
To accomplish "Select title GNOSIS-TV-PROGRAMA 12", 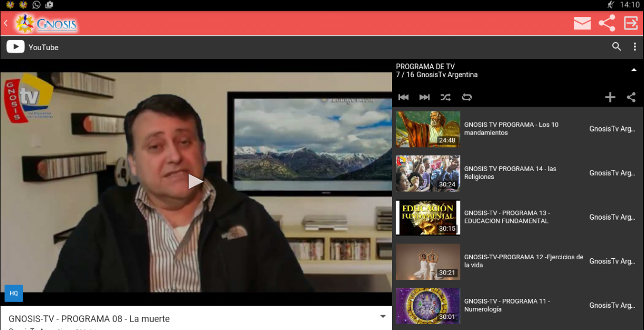I will point(524,261).
